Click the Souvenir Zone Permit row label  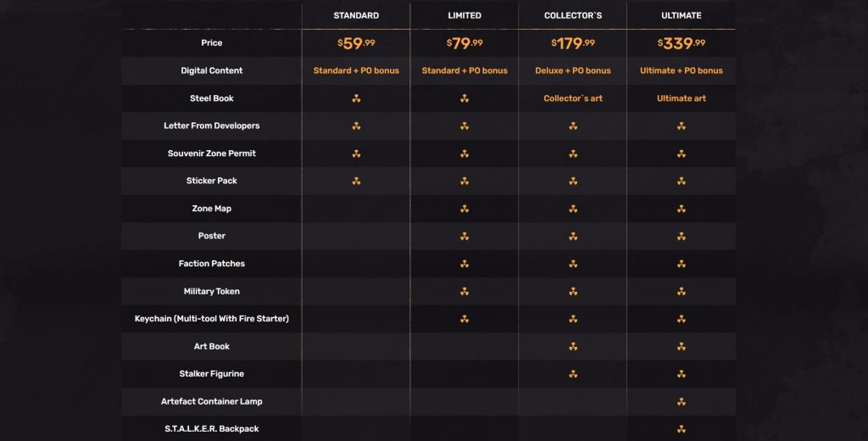212,154
